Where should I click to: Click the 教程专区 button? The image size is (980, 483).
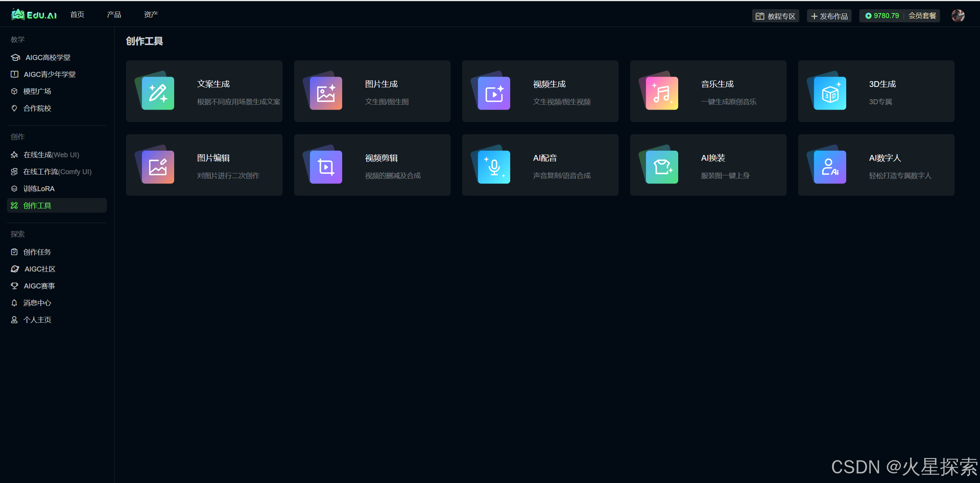(x=775, y=16)
